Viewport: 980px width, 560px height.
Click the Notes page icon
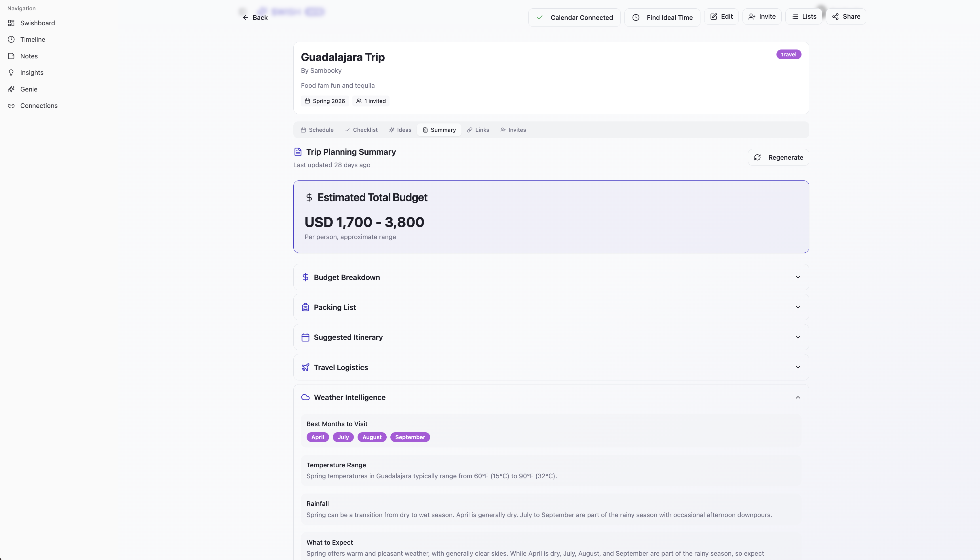(x=11, y=56)
